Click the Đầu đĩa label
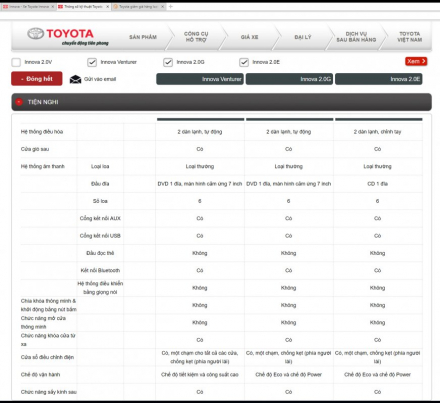The height and width of the screenshot is (403, 440). pyautogui.click(x=100, y=184)
